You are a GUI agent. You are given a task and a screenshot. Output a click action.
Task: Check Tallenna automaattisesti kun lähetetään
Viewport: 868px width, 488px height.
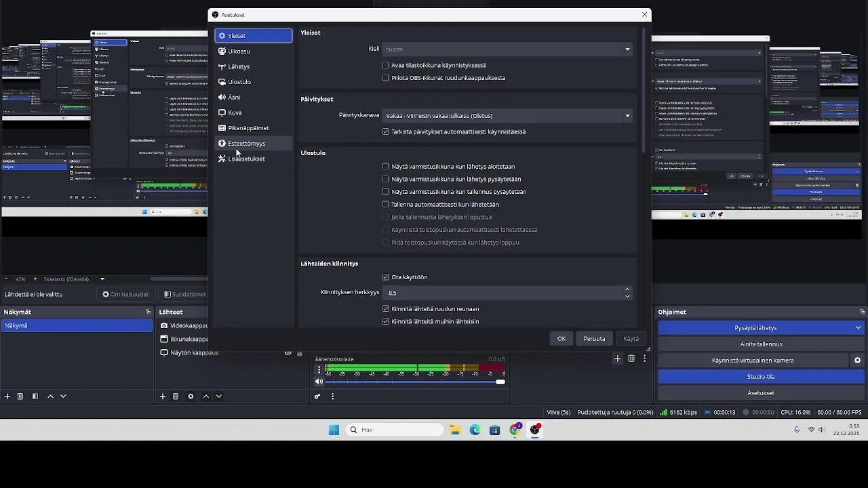click(386, 204)
